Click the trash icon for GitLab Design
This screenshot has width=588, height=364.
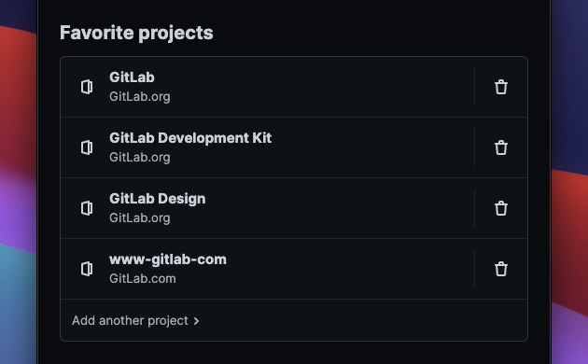[x=501, y=208]
